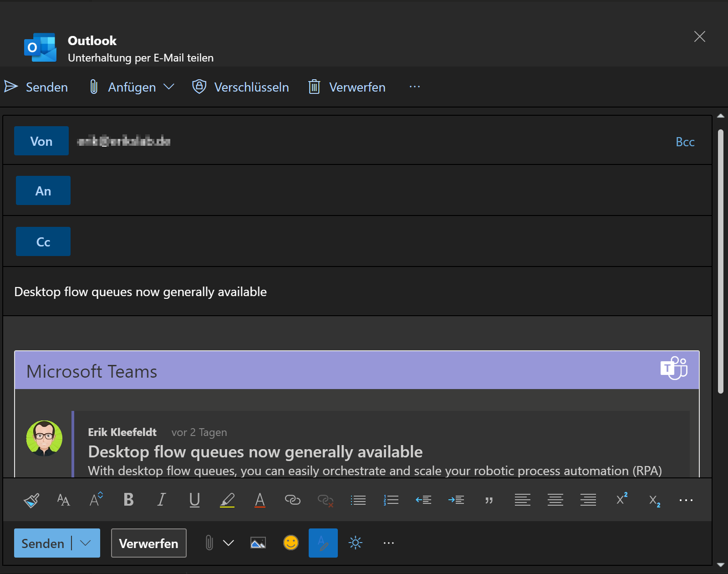Click the numbered list icon
Viewport: 728px width, 574px height.
(391, 500)
